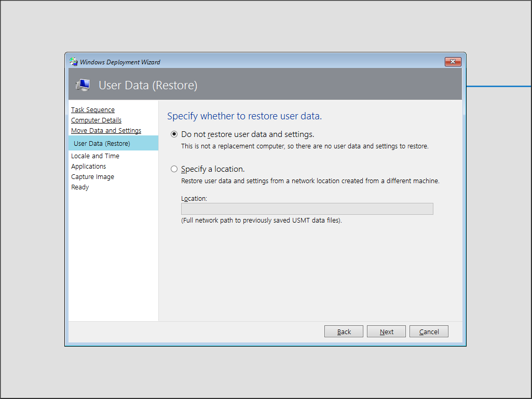This screenshot has width=532, height=399.
Task: Go to the Task Sequence step link
Action: (x=93, y=109)
